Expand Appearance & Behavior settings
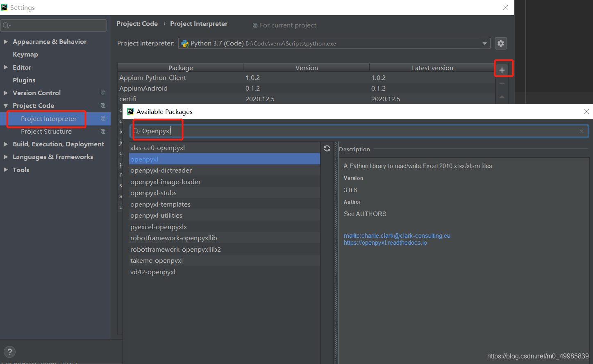 (x=6, y=42)
